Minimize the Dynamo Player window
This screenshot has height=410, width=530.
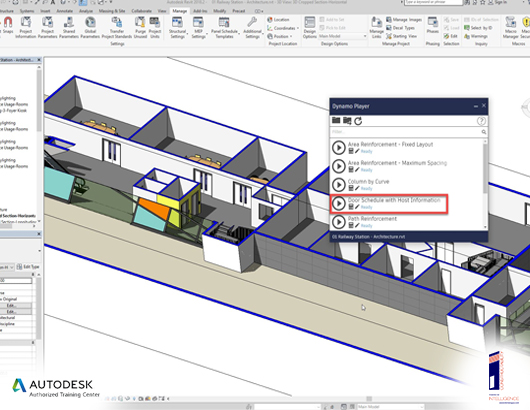point(476,106)
